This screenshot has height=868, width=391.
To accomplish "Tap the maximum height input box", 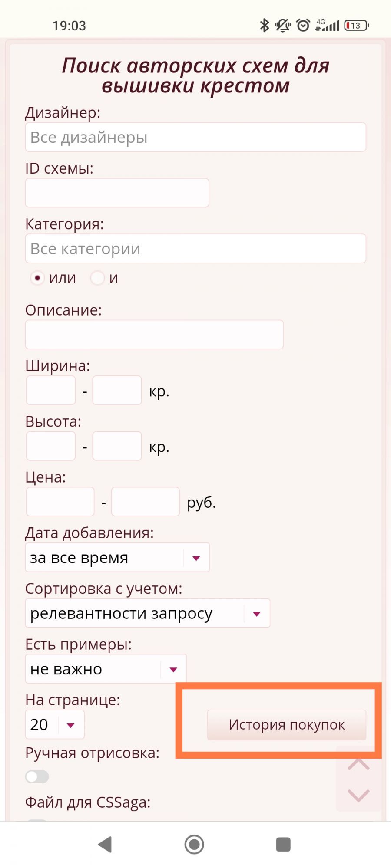I will coord(117,446).
